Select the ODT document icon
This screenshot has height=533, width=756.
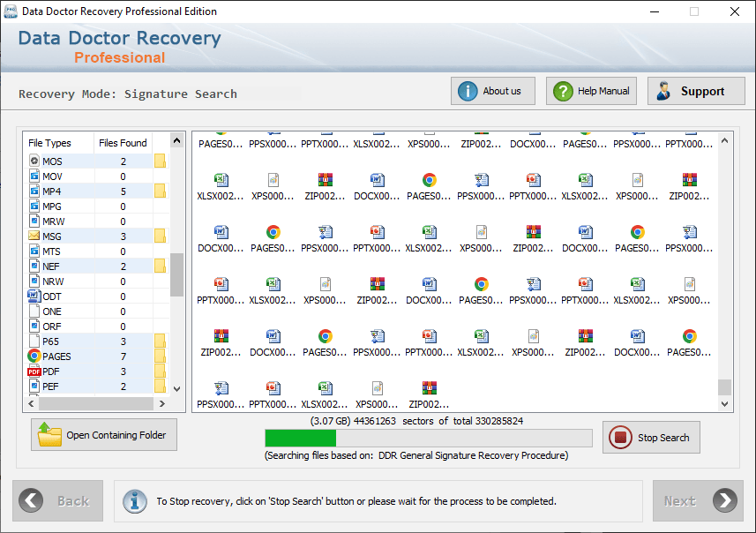[34, 296]
